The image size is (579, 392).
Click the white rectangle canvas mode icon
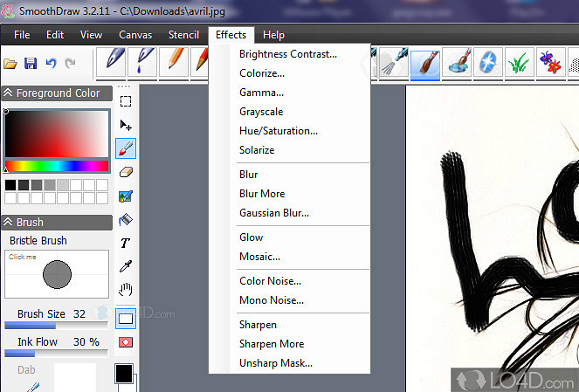tap(126, 318)
